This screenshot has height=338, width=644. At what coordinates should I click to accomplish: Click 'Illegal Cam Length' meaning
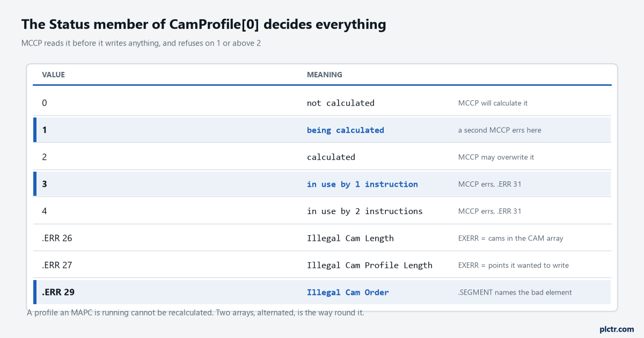pos(350,238)
